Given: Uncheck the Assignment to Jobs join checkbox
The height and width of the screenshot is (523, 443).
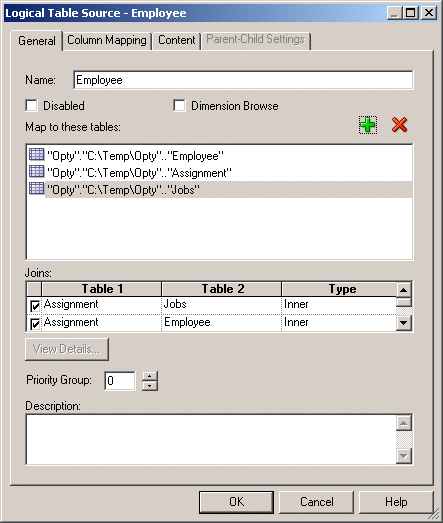Looking at the screenshot, I should pyautogui.click(x=35, y=306).
